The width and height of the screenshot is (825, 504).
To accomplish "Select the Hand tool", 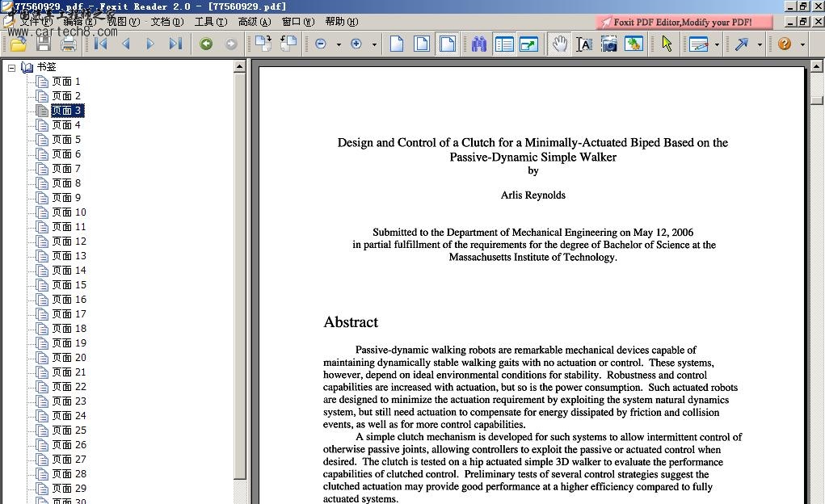I will tap(559, 44).
